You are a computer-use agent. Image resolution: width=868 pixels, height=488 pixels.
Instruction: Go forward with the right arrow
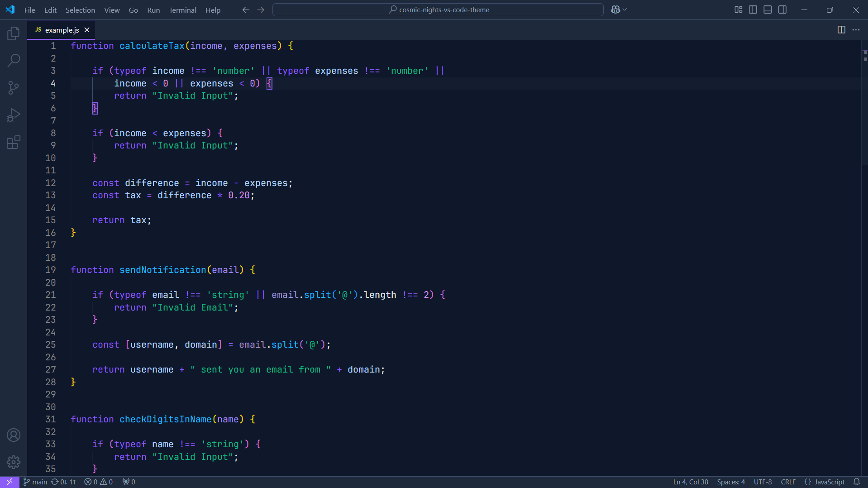pyautogui.click(x=261, y=10)
